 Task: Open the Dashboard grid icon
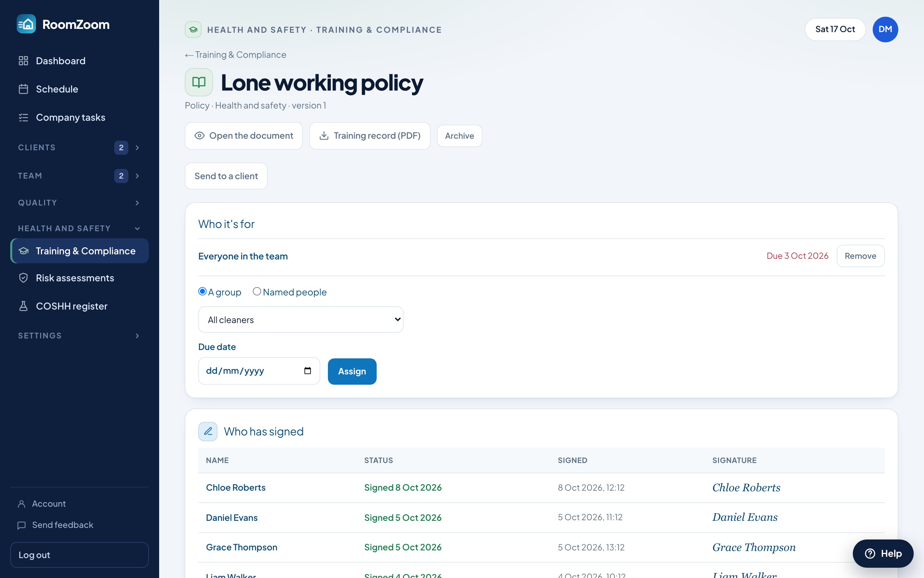pyautogui.click(x=23, y=61)
